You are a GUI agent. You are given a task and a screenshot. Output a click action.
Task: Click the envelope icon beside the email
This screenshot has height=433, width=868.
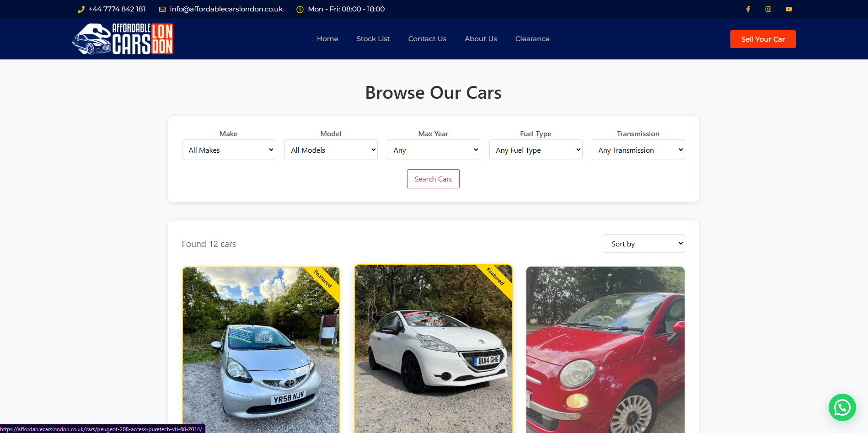tap(162, 9)
